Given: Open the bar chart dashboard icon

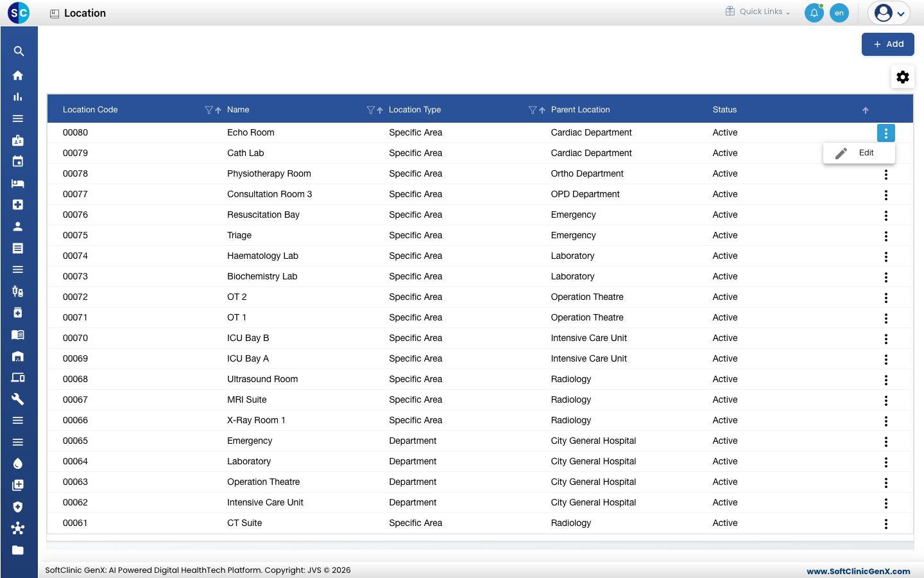Looking at the screenshot, I should pos(18,97).
